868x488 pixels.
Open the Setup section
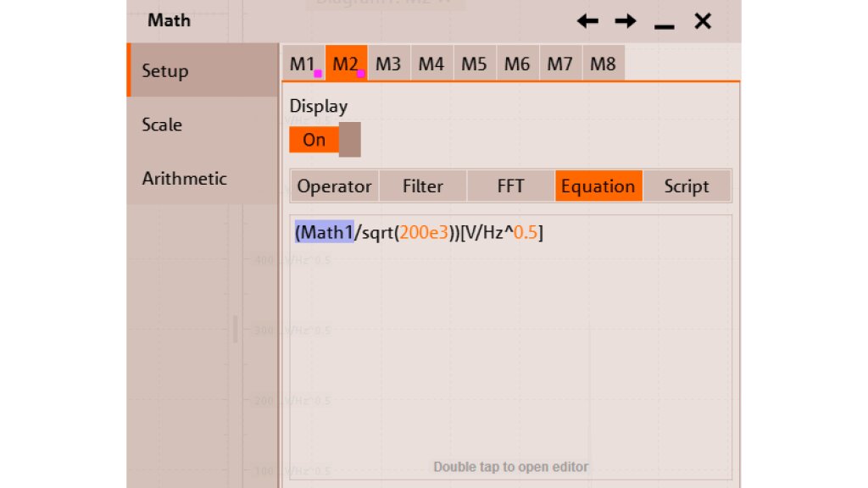click(203, 71)
